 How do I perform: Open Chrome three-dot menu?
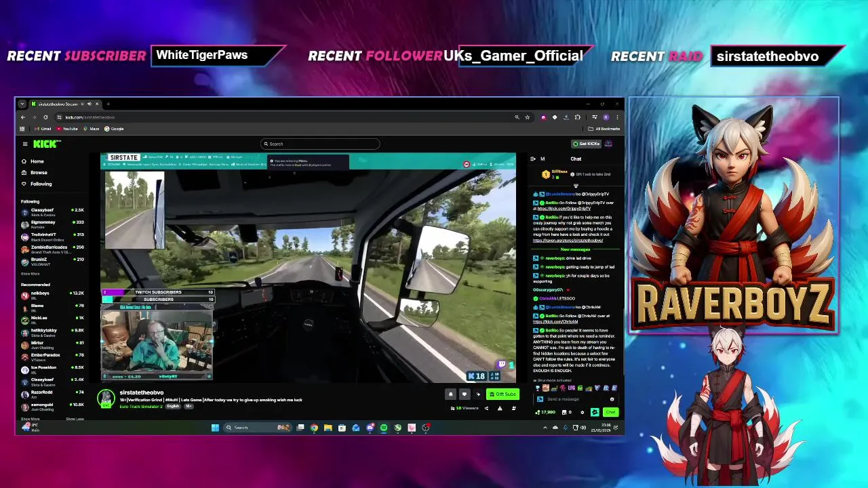tap(616, 117)
